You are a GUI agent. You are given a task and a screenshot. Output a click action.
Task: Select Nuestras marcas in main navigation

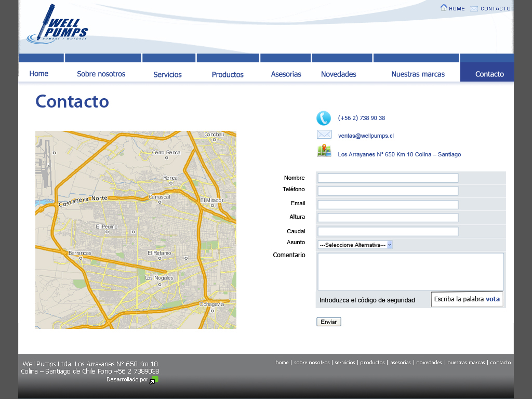pyautogui.click(x=418, y=74)
